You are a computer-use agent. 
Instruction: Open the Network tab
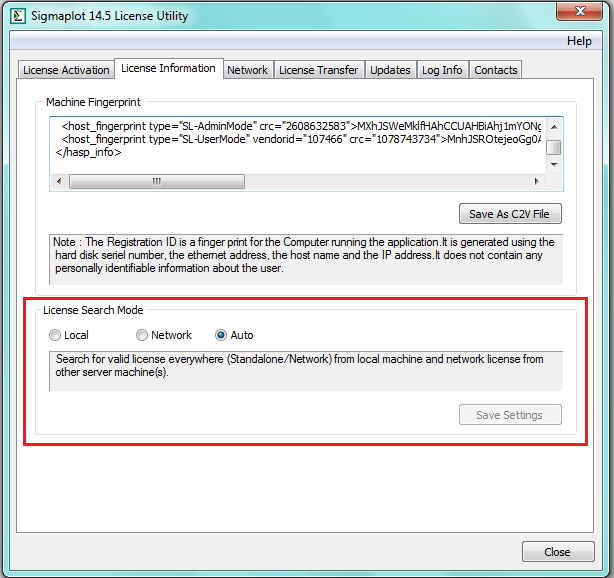click(x=247, y=70)
